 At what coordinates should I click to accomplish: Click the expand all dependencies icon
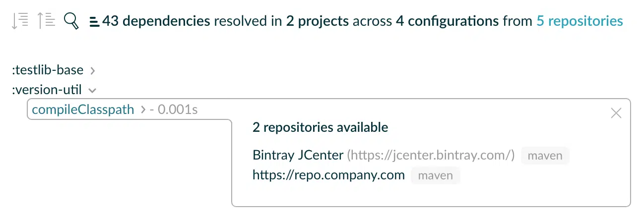(20, 21)
